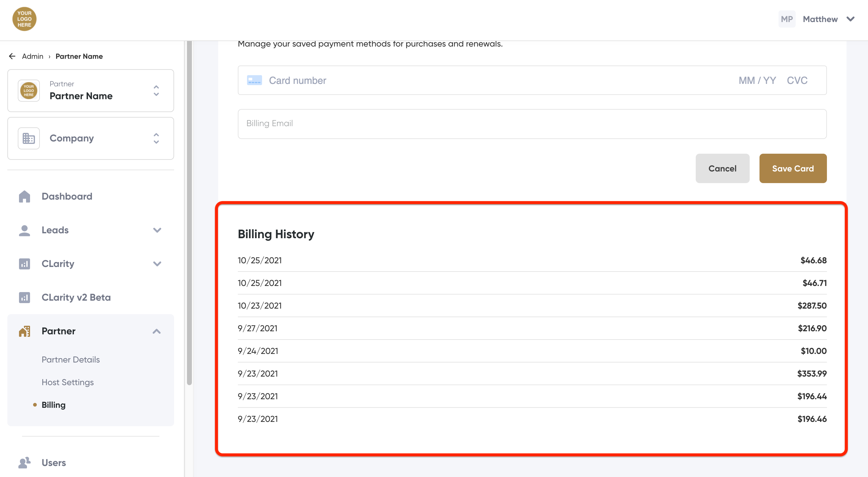
Task: Open the Partner Name selector dropdown
Action: pos(156,91)
